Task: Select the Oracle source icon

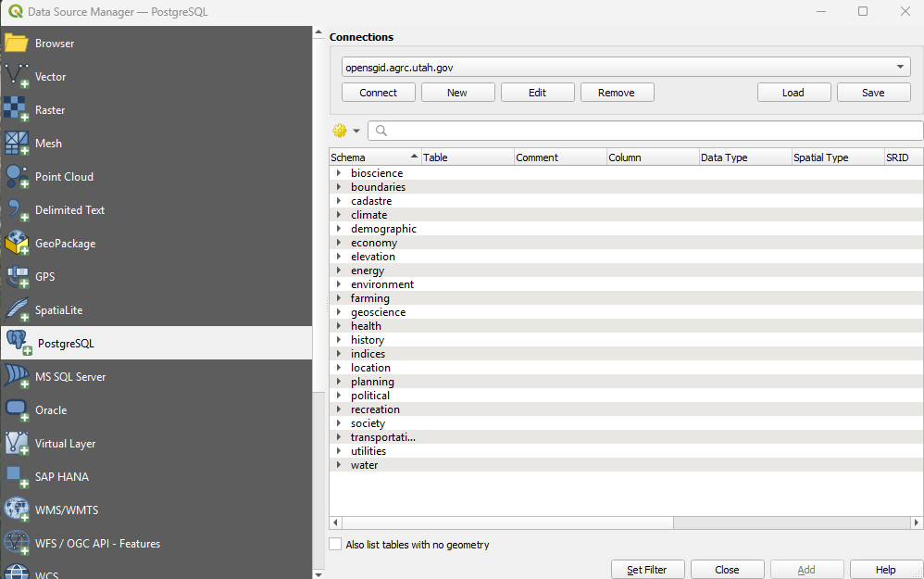Action: point(16,409)
